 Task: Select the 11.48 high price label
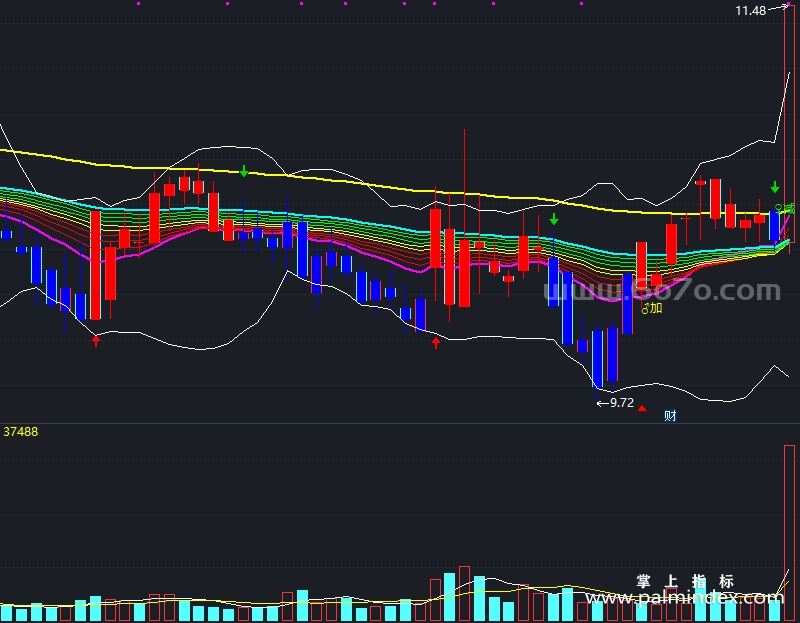point(751,11)
